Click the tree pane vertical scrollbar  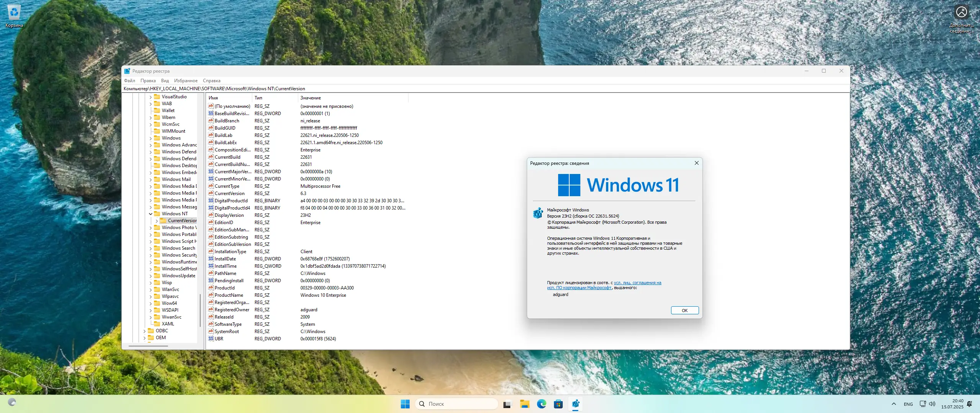(x=200, y=310)
